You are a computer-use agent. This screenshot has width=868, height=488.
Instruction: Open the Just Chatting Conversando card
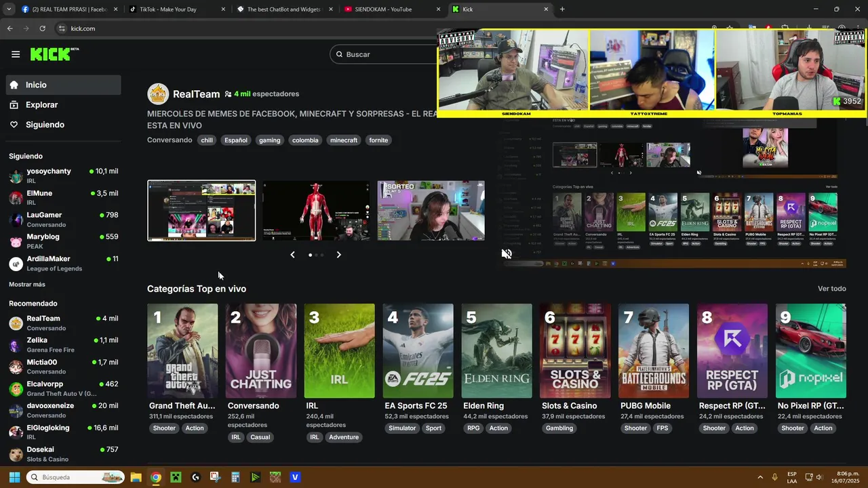pos(261,351)
